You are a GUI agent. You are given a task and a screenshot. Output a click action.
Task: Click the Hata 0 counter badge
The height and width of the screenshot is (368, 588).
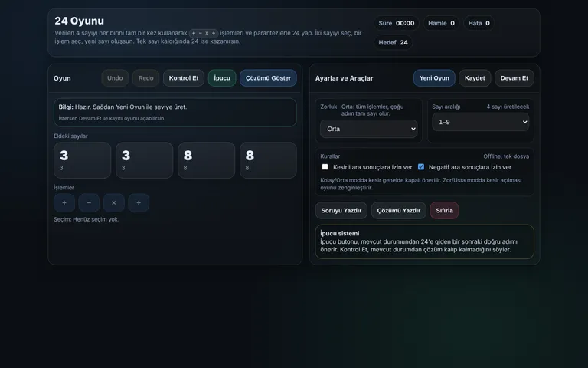pos(479,23)
